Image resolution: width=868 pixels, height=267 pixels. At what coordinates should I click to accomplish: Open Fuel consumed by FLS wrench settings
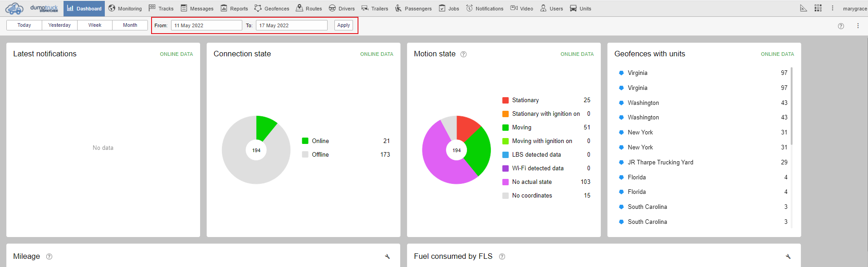788,257
